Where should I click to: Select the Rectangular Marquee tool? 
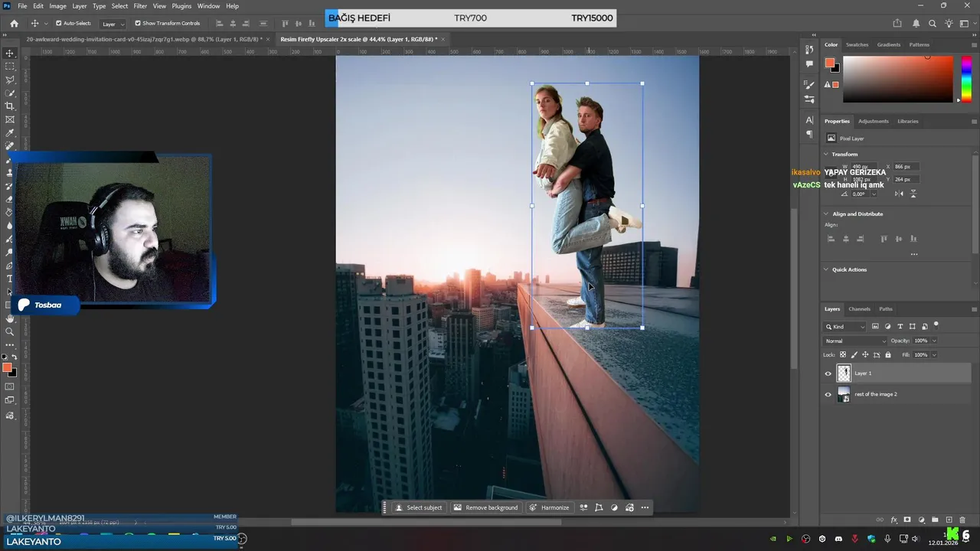pyautogui.click(x=10, y=67)
